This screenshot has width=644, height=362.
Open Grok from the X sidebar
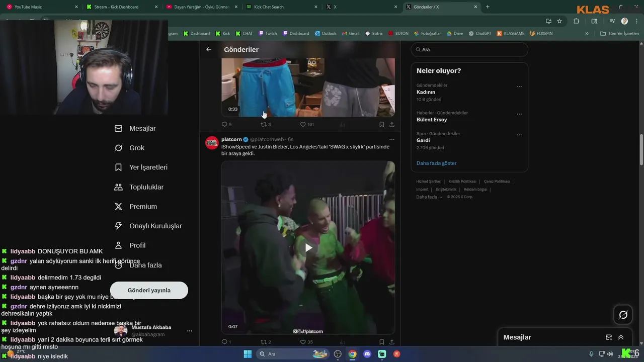click(129, 148)
